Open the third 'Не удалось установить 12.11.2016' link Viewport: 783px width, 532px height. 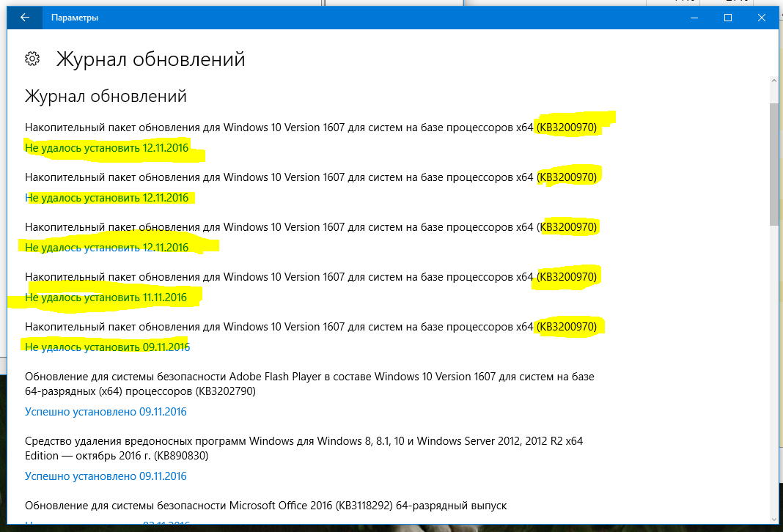click(x=106, y=247)
